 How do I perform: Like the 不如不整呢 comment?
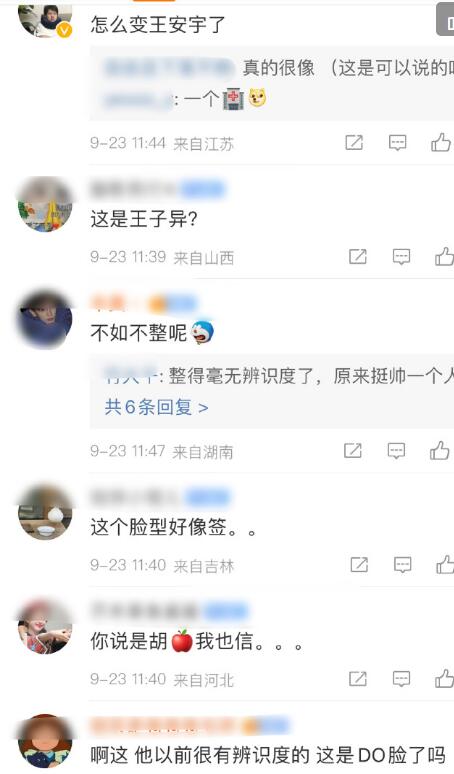pyautogui.click(x=440, y=451)
